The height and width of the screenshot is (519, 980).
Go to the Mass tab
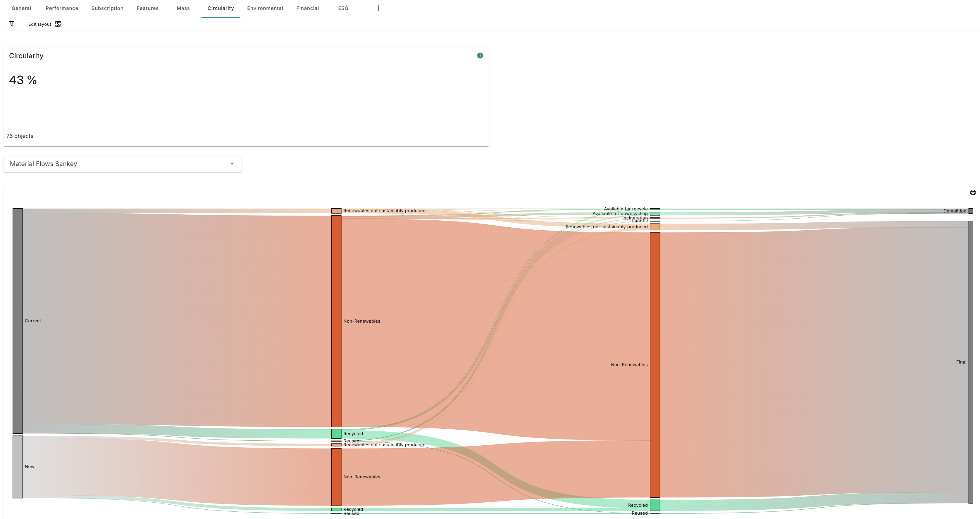pos(183,8)
